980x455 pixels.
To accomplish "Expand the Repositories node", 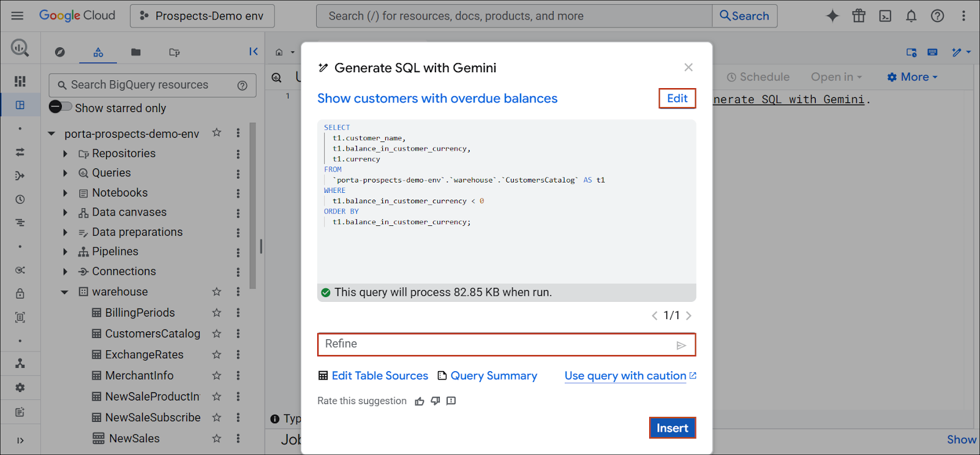I will pos(65,154).
